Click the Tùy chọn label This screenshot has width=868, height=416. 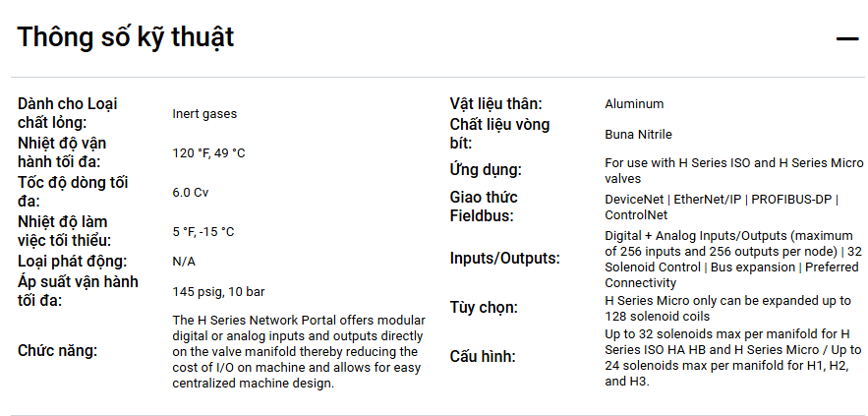[x=484, y=308]
